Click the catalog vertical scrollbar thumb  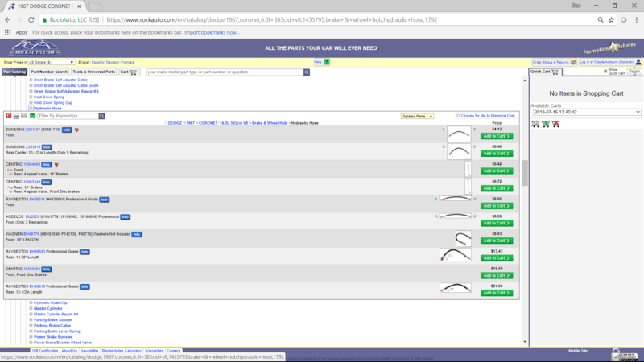(525, 173)
